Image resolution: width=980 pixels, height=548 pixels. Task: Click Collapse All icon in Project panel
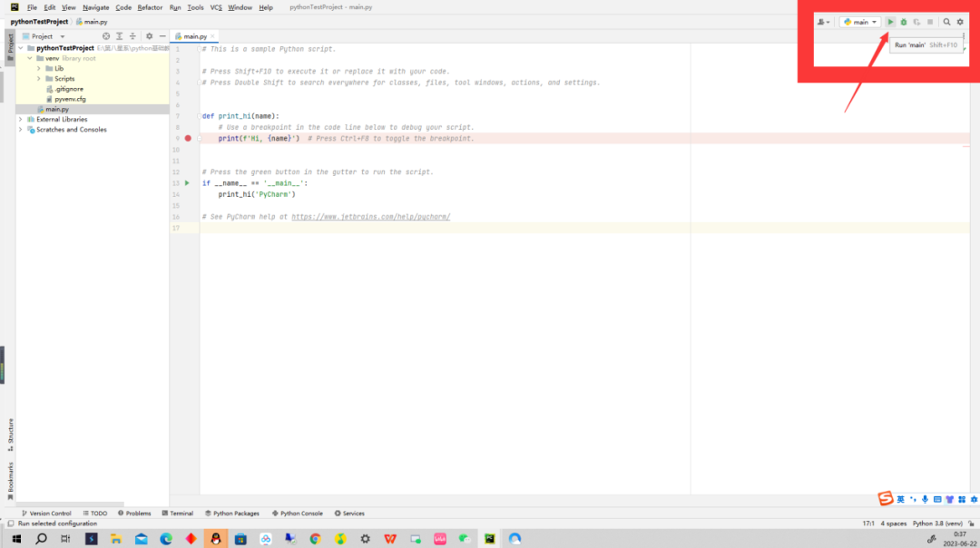[132, 36]
